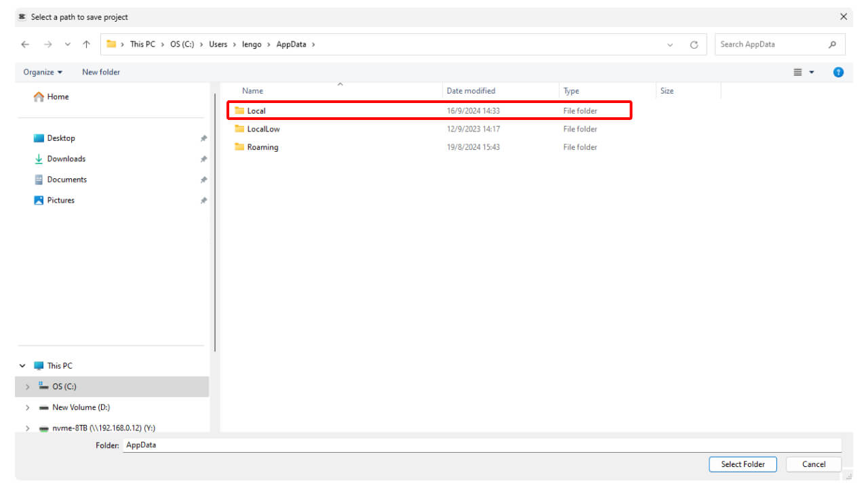Viewport: 868px width, 488px height.
Task: Click Users in the address breadcrumb
Action: (218, 44)
